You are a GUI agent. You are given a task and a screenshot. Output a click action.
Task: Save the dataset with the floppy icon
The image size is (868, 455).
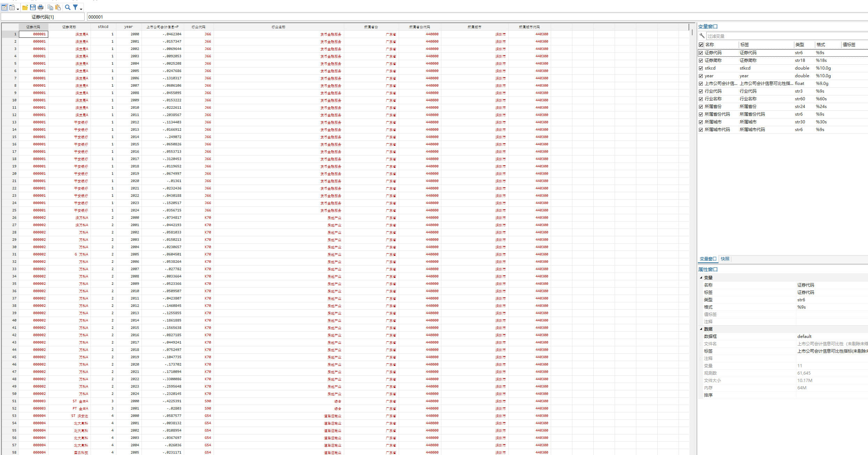(x=33, y=7)
